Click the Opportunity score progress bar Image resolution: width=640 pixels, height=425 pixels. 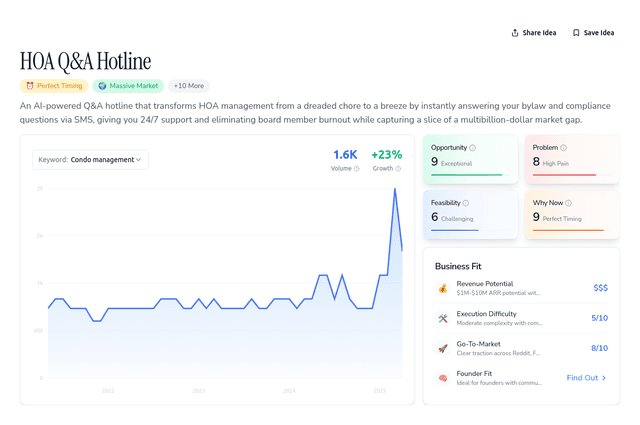pos(467,175)
